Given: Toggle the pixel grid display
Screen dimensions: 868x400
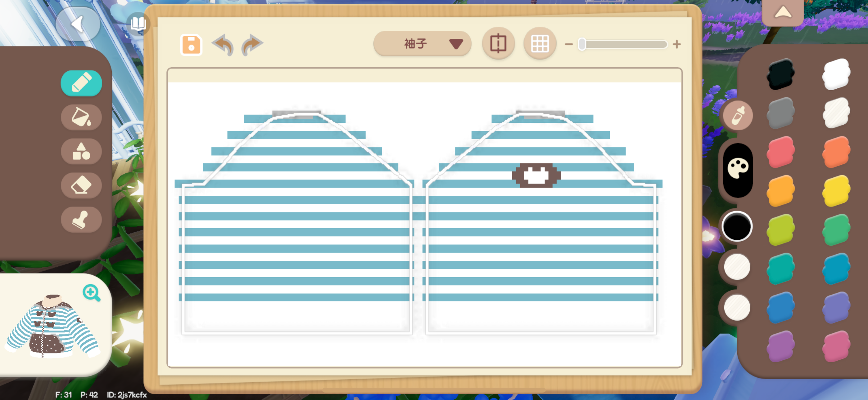Looking at the screenshot, I should coord(540,44).
